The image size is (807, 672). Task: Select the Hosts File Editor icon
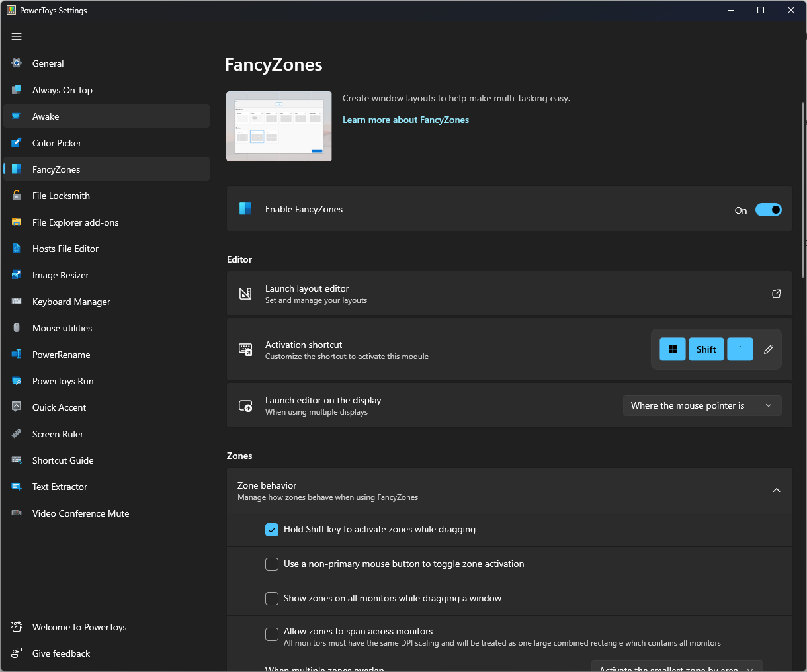coord(15,248)
